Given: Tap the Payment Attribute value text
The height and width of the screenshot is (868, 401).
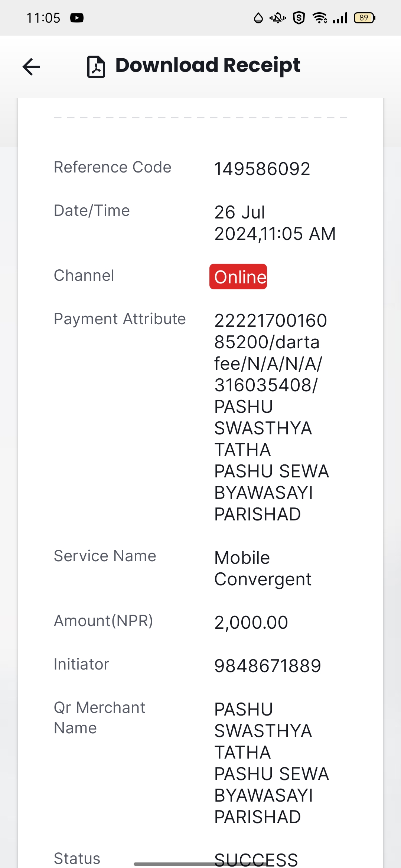Looking at the screenshot, I should tap(272, 417).
